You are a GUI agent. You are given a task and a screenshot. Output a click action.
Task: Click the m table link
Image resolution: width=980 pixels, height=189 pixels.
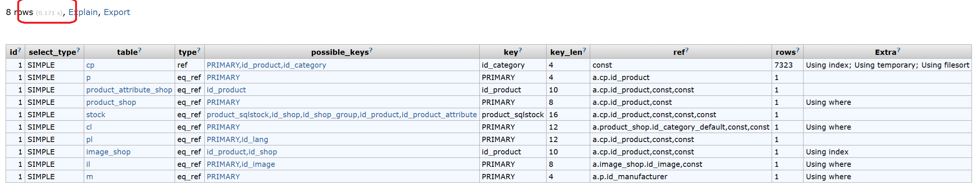(89, 177)
